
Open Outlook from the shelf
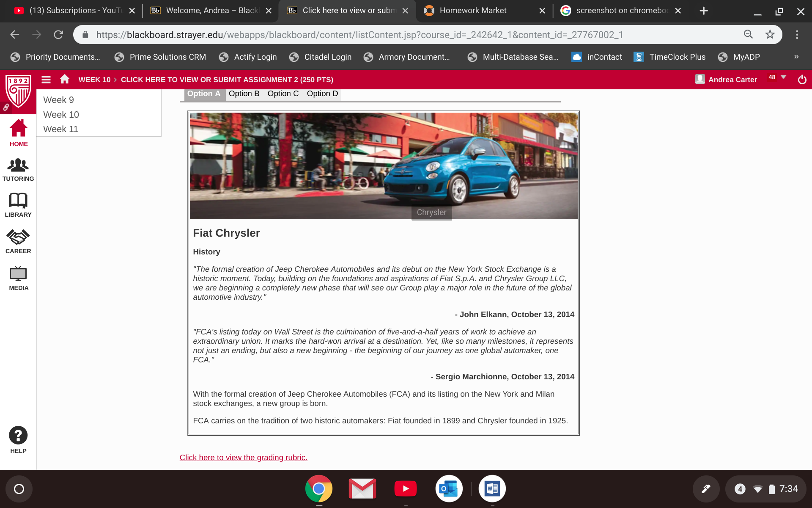(x=449, y=489)
